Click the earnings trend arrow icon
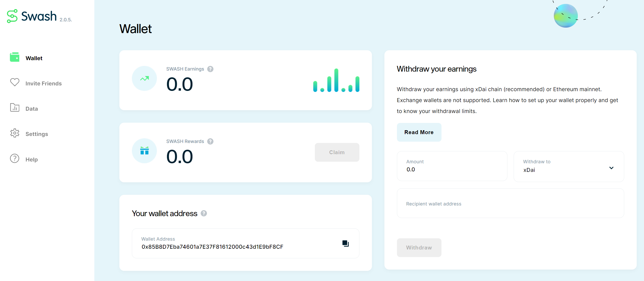 (x=144, y=78)
